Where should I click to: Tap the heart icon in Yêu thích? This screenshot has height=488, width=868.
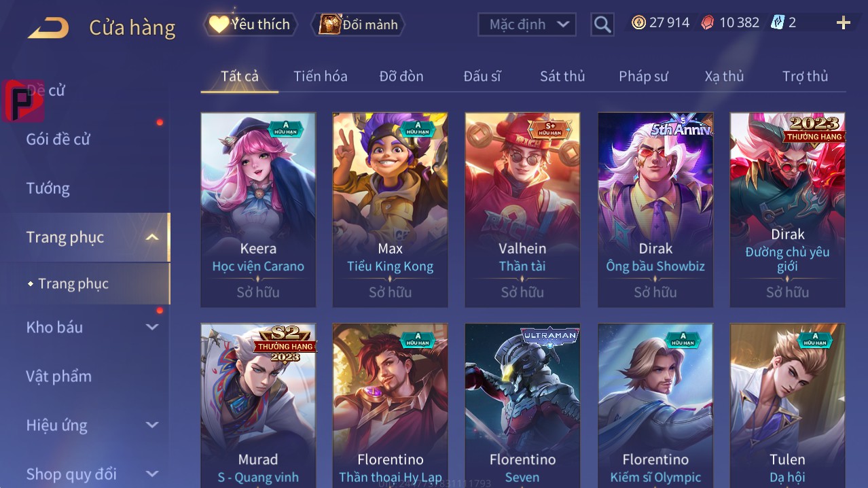coord(219,24)
